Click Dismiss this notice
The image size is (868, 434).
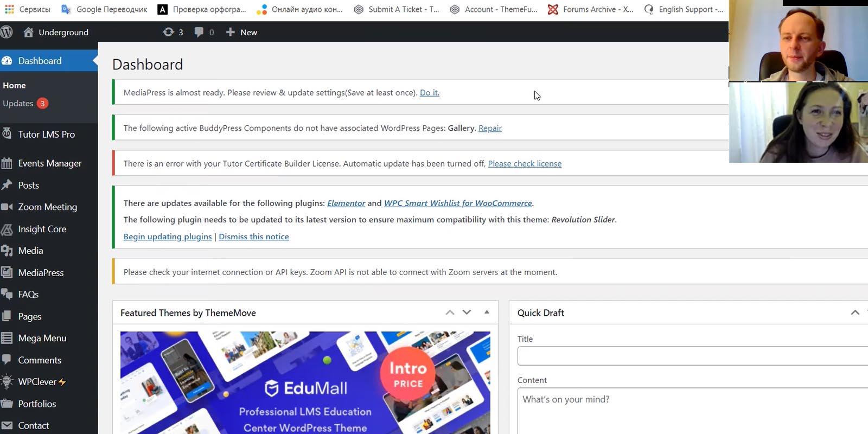(254, 237)
